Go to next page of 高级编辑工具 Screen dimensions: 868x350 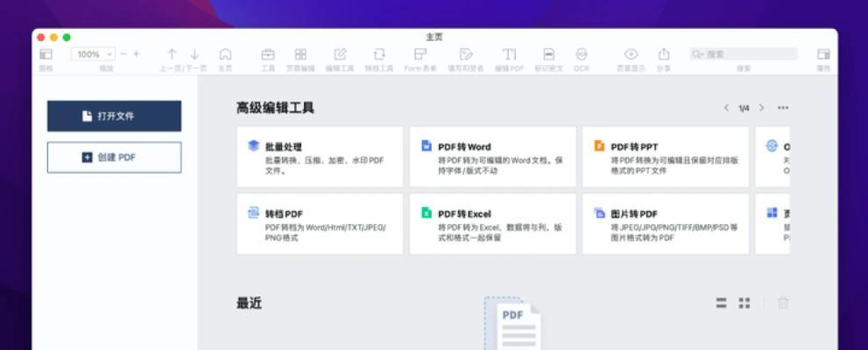762,108
